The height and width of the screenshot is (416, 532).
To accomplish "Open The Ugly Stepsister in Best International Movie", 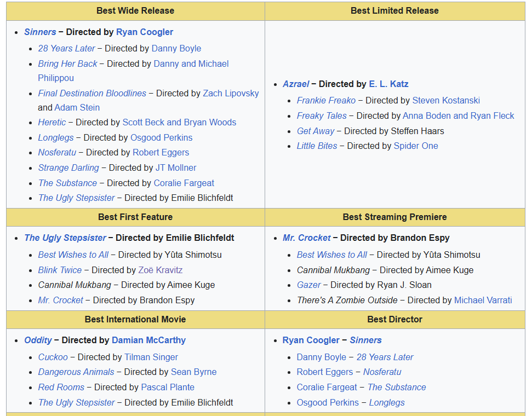I will pyautogui.click(x=76, y=403).
